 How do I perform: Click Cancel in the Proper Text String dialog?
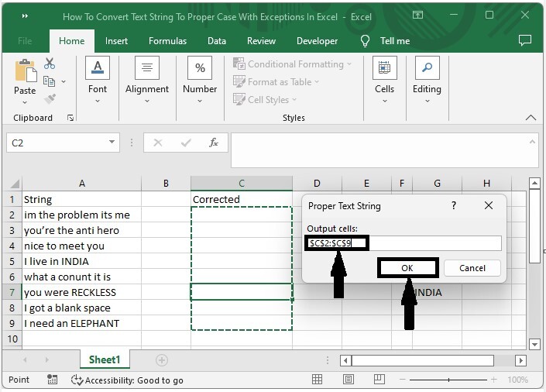pos(472,268)
